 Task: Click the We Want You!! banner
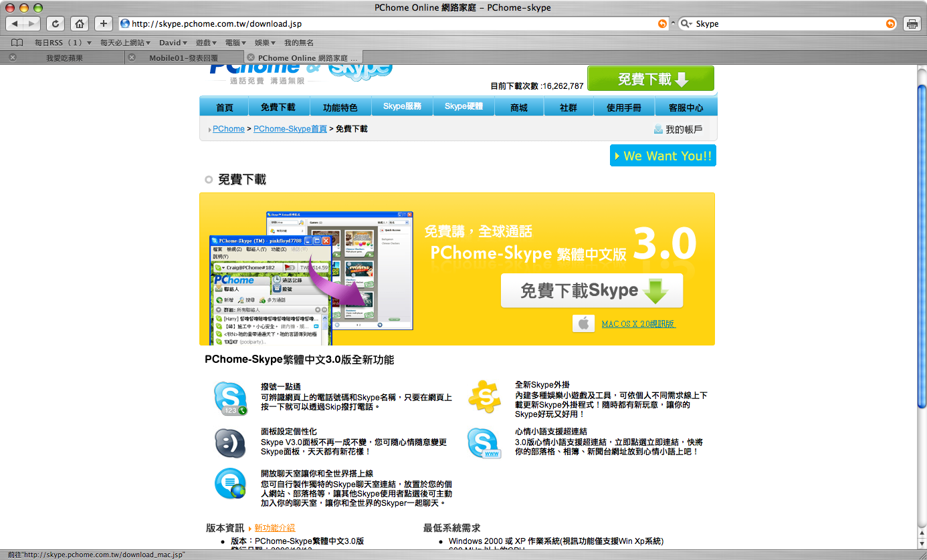663,156
